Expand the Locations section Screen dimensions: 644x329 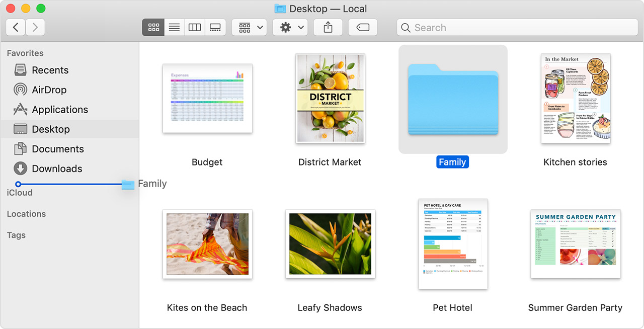click(x=26, y=214)
